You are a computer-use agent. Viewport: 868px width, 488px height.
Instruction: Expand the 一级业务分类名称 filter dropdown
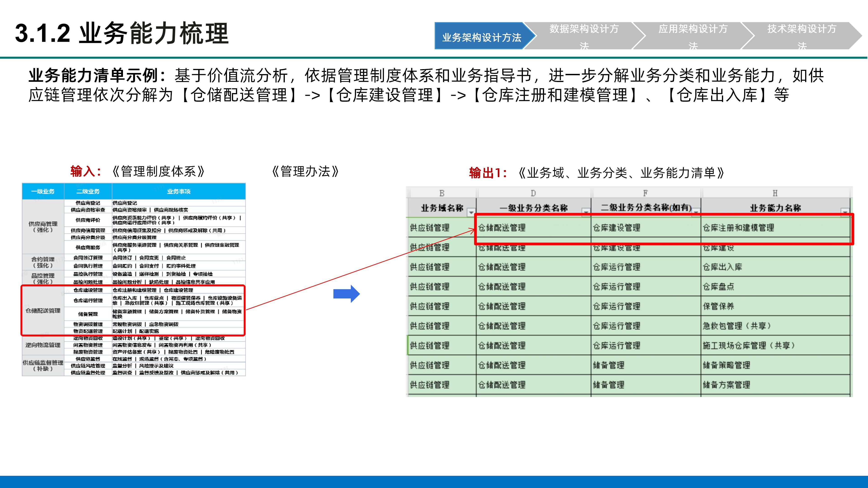tap(586, 212)
